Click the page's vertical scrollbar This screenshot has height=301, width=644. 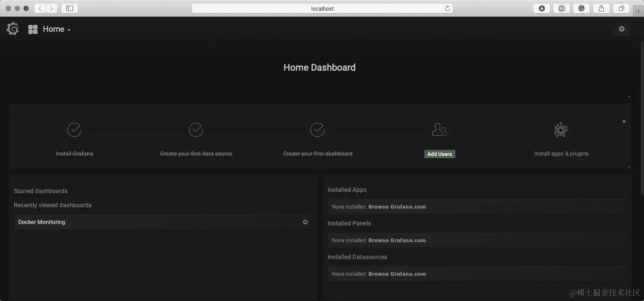(642, 118)
